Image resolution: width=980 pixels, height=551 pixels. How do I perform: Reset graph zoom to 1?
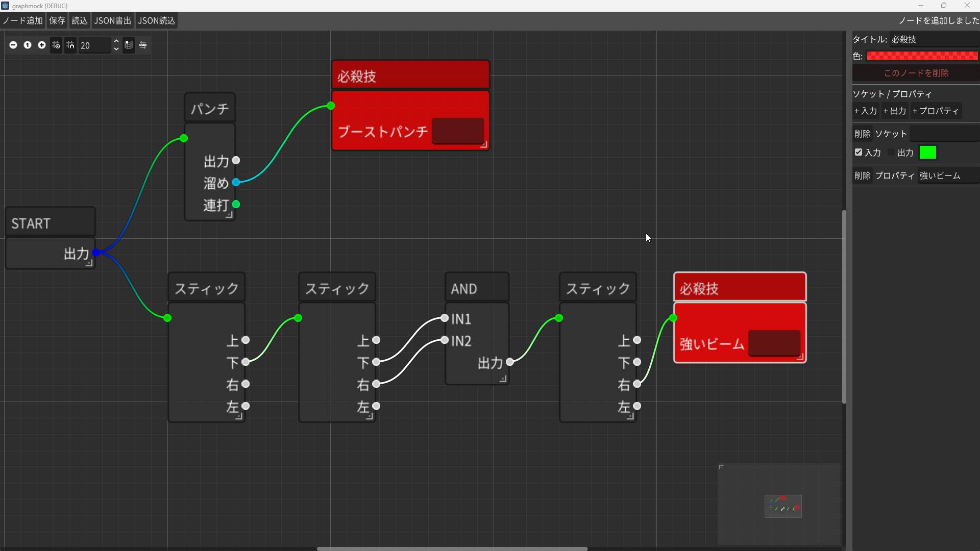(28, 45)
